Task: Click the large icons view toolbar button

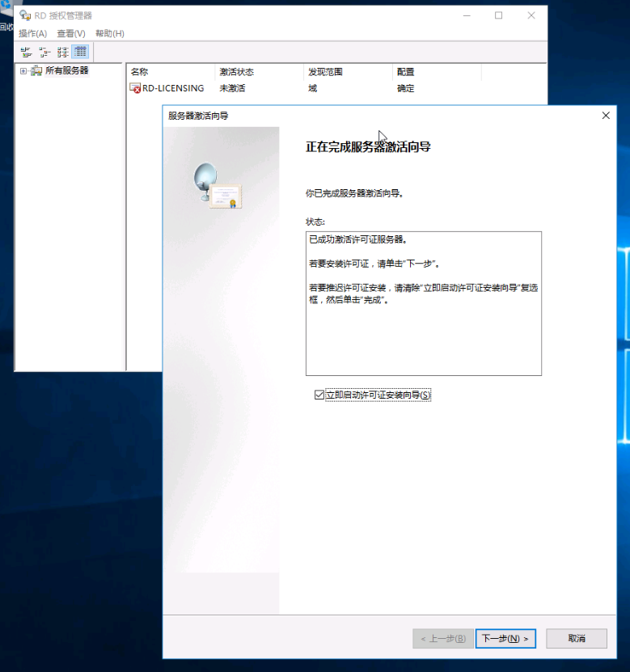Action: pyautogui.click(x=26, y=52)
